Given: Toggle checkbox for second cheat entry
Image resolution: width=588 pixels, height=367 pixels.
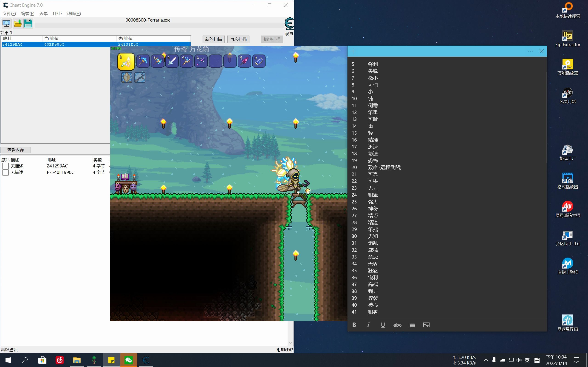Looking at the screenshot, I should [6, 172].
